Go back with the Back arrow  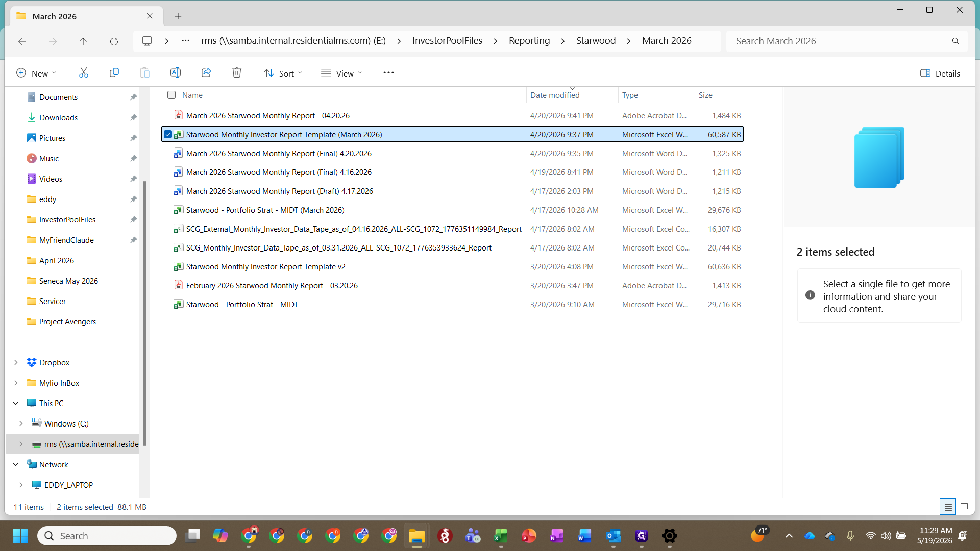(x=22, y=41)
